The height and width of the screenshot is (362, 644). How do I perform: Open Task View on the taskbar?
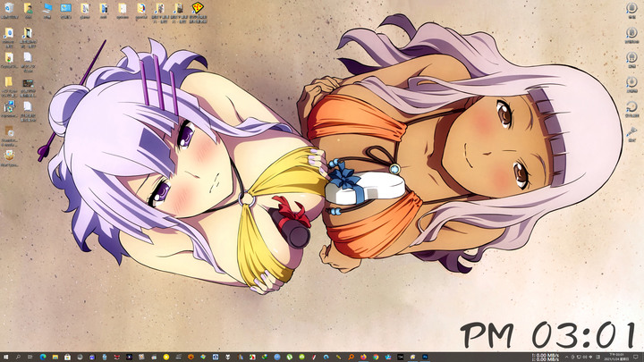[x=30, y=357]
